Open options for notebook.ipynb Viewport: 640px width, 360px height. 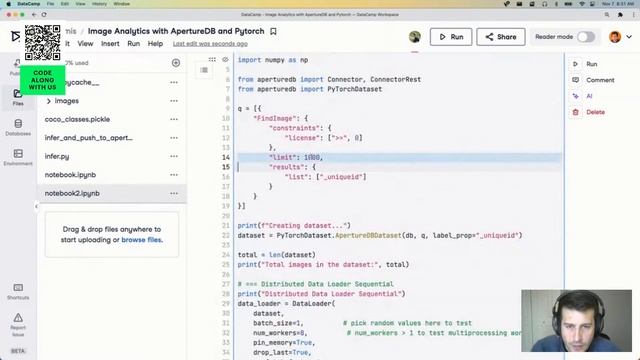(x=174, y=175)
